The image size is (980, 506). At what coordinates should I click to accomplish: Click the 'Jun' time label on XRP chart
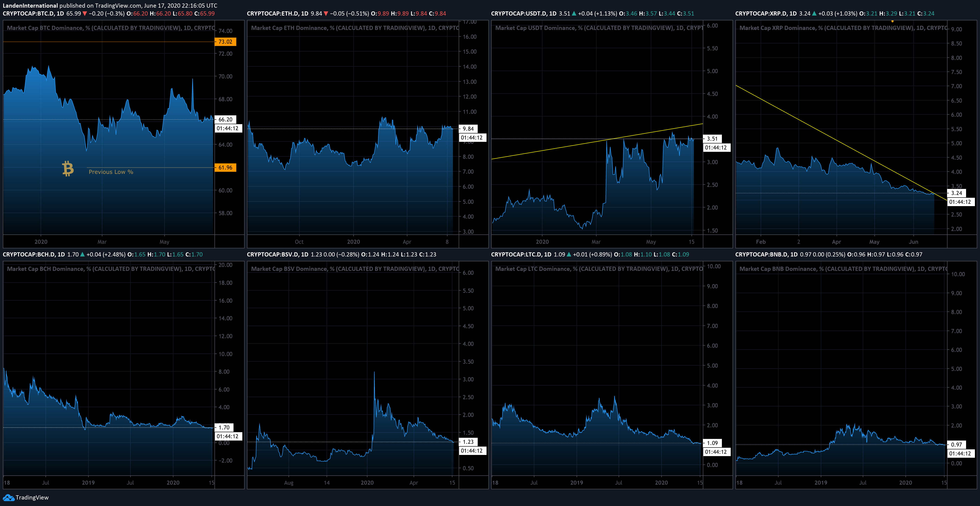pyautogui.click(x=913, y=242)
